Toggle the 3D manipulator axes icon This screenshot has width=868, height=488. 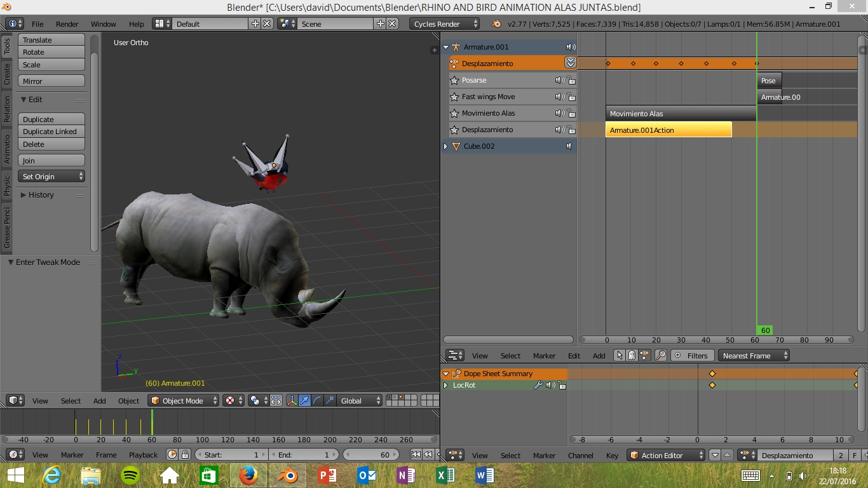click(x=292, y=400)
